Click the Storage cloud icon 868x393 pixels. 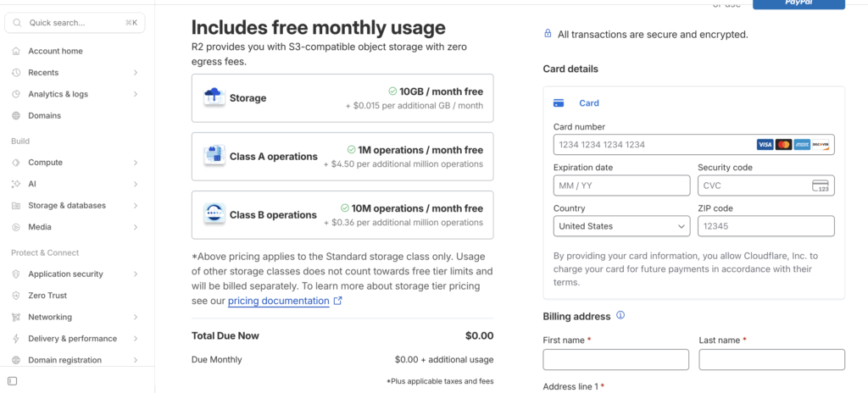click(x=214, y=97)
